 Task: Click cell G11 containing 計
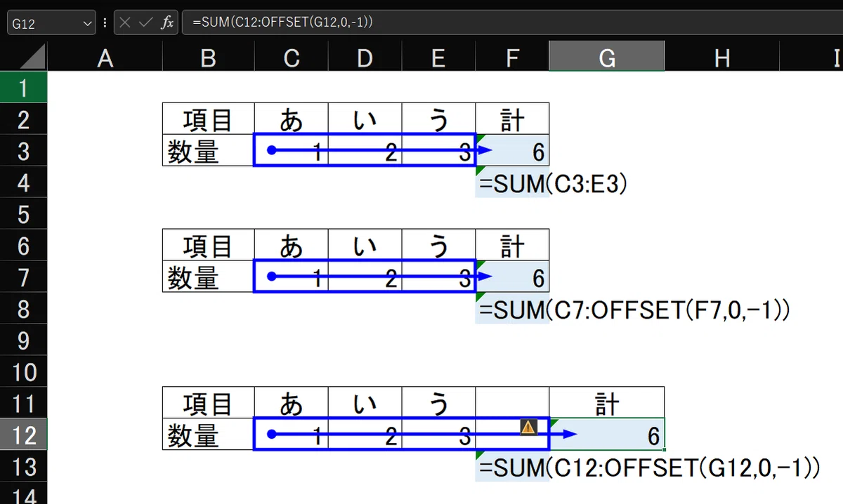606,403
